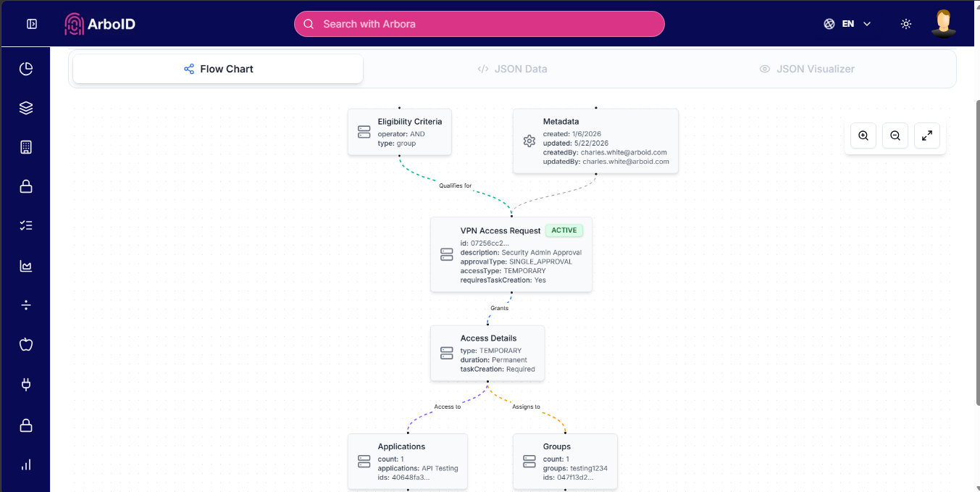This screenshot has width=980, height=492.
Task: Open the plug integrations sidebar icon
Action: coord(26,384)
